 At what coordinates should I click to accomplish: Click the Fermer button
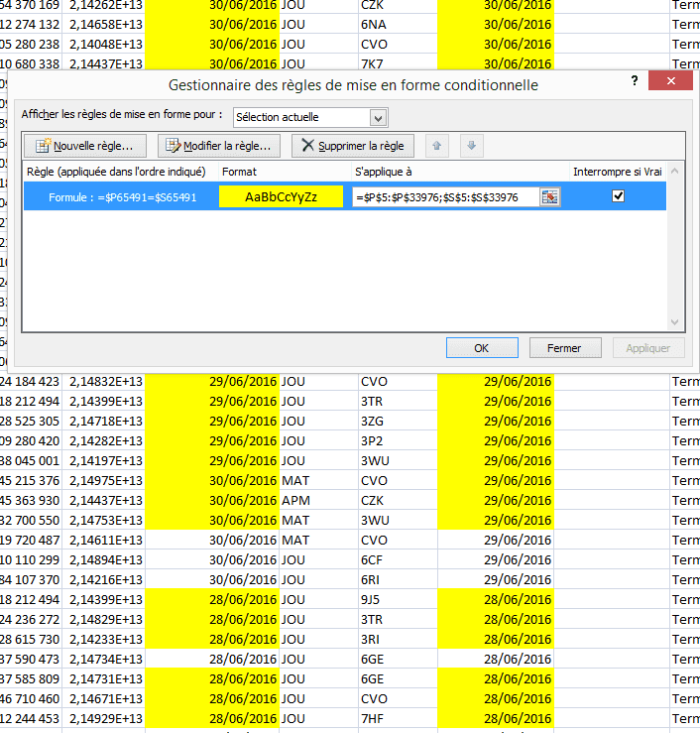(x=563, y=348)
